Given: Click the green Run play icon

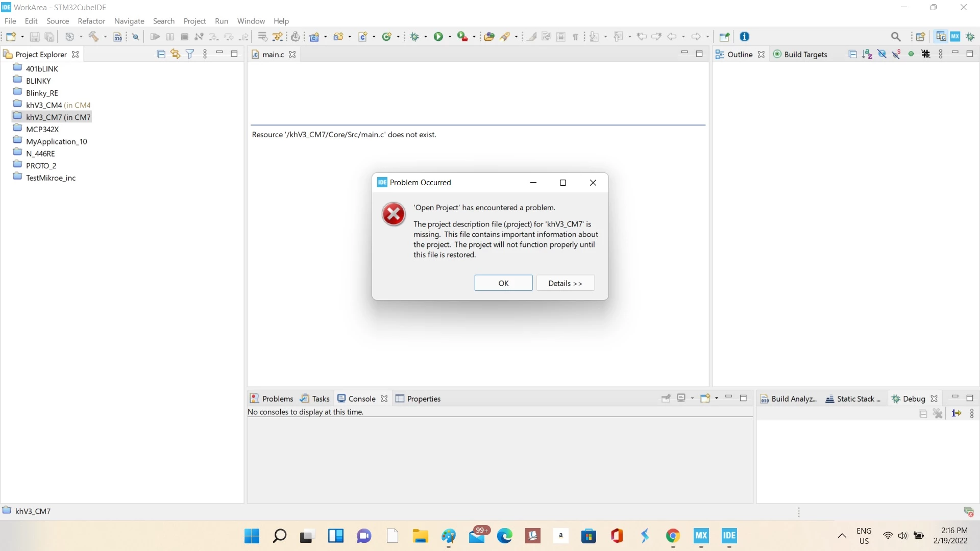Looking at the screenshot, I should click(438, 37).
